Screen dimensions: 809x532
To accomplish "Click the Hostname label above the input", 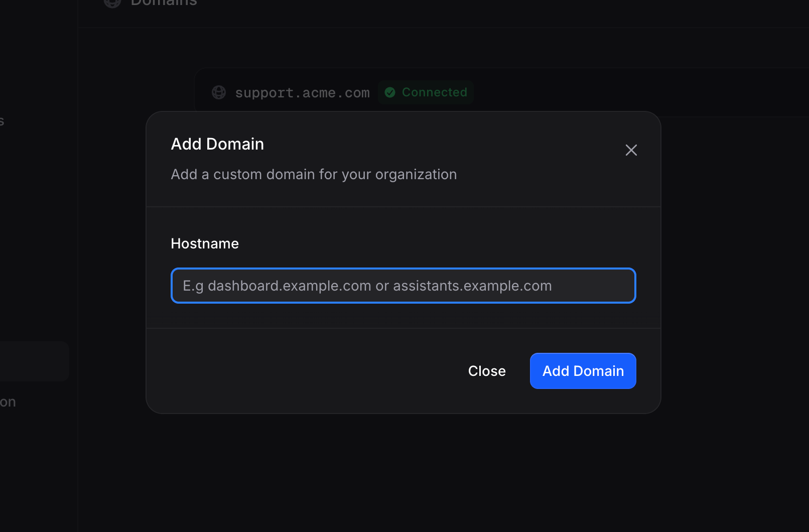I will pyautogui.click(x=205, y=243).
